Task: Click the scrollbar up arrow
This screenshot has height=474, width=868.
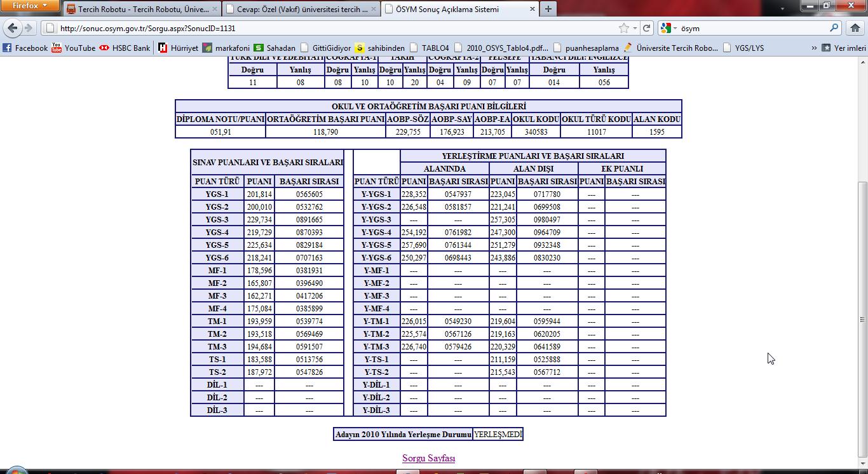Action: click(x=863, y=62)
